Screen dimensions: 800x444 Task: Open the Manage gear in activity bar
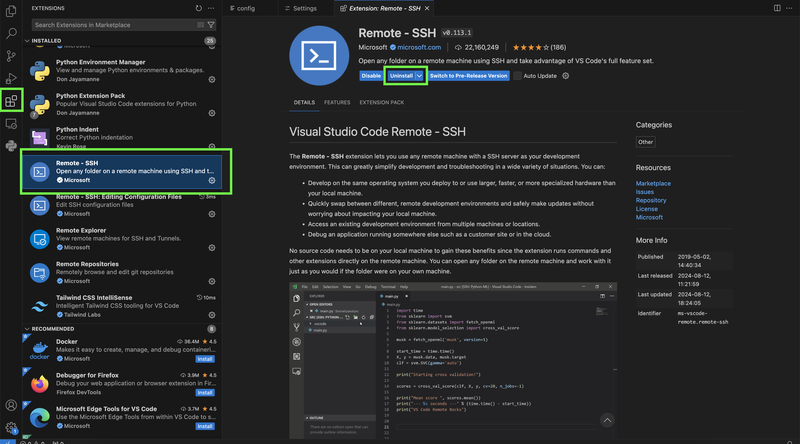click(11, 428)
